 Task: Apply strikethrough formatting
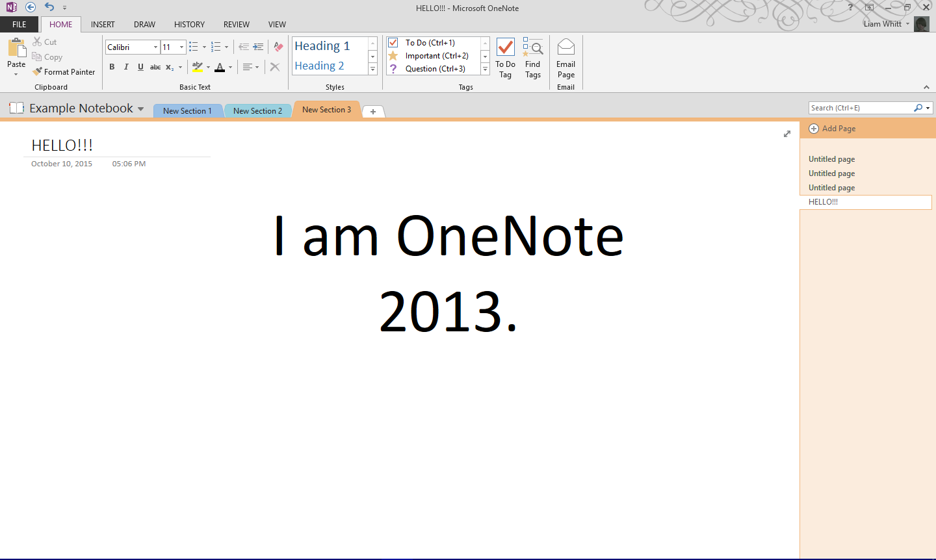(x=155, y=67)
